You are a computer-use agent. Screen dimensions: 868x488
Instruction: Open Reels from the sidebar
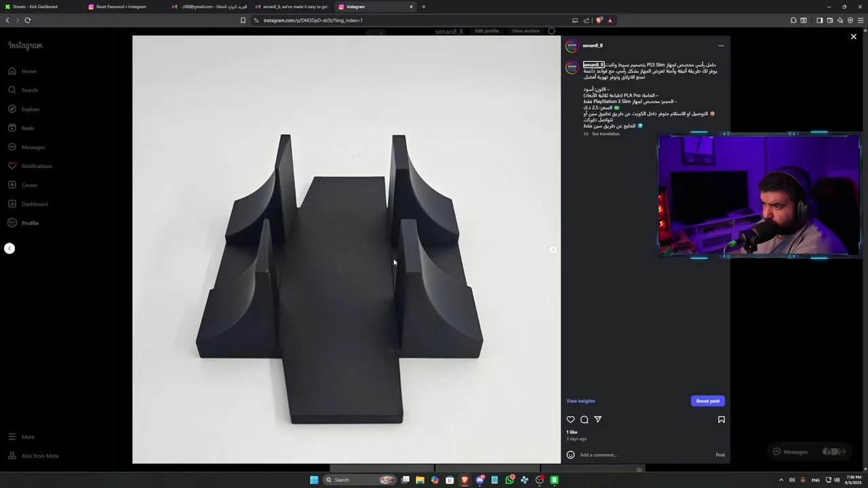[21, 128]
